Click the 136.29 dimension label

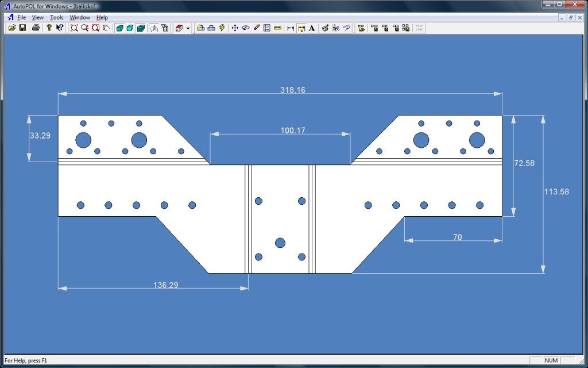click(x=166, y=285)
